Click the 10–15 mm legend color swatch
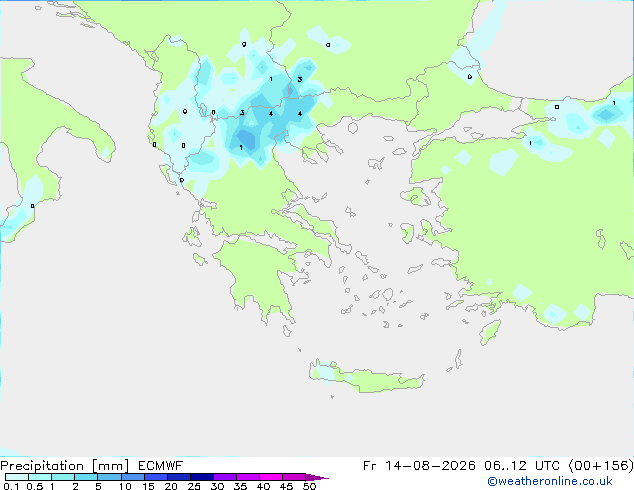The width and height of the screenshot is (634, 490). (133, 477)
